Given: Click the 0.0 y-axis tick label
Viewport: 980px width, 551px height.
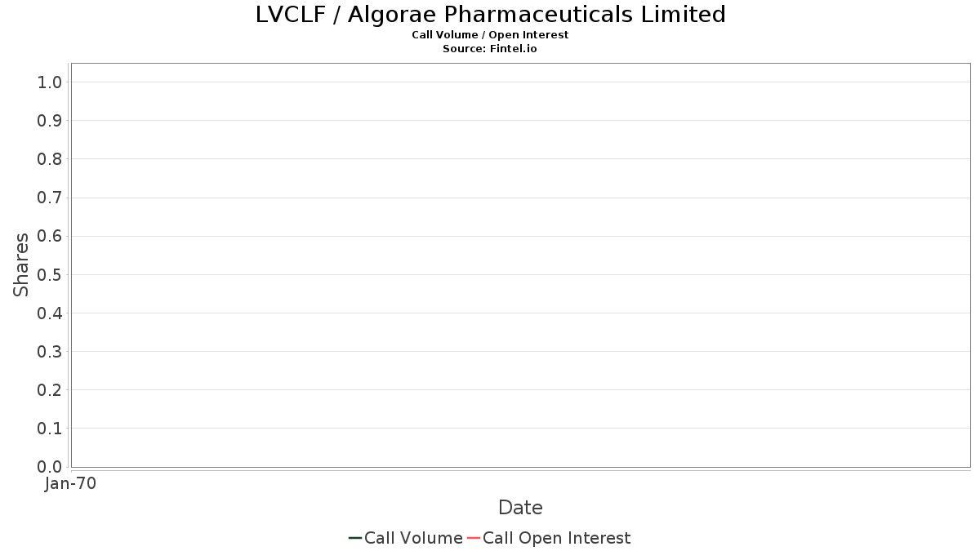Looking at the screenshot, I should click(x=50, y=466).
